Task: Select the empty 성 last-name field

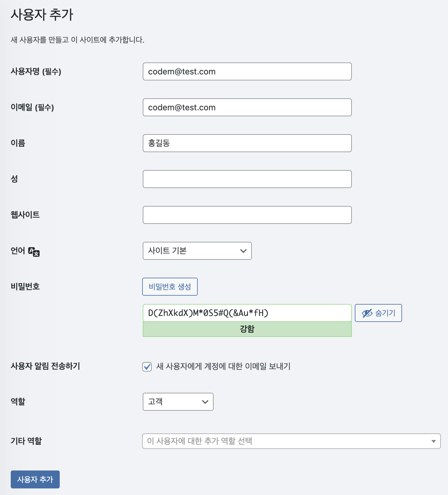Action: (x=247, y=179)
